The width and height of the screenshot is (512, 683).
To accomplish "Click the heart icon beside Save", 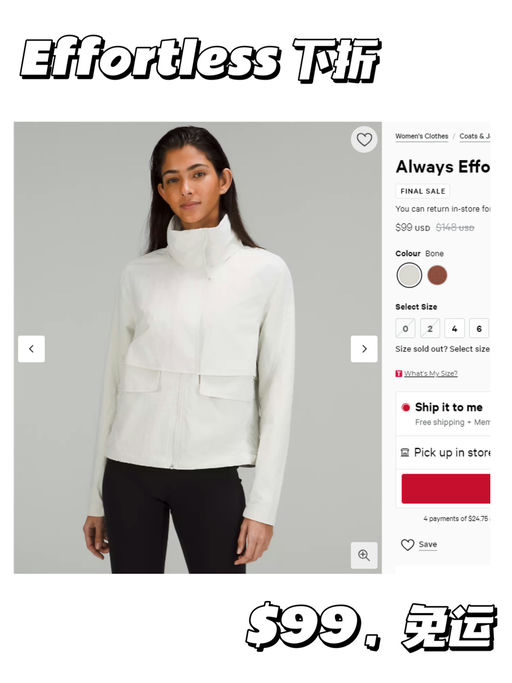I will point(407,544).
